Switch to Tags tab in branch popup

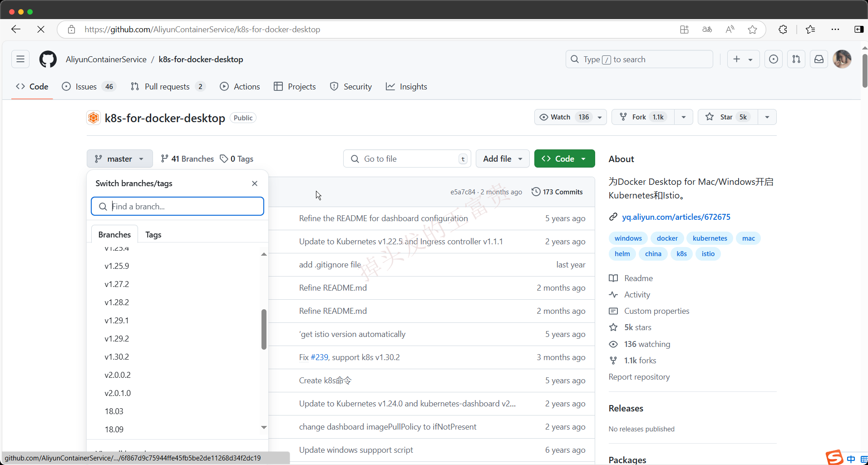(153, 235)
